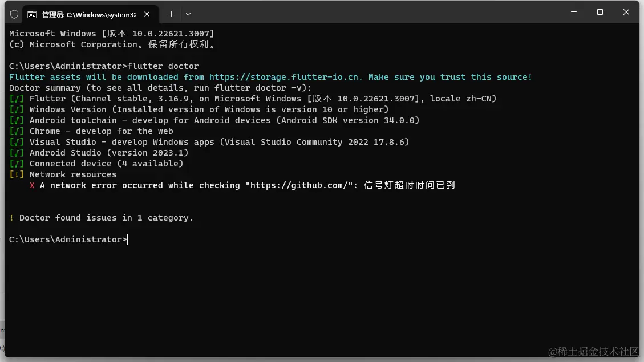Click the yellow [!] marker beside Network resources
Viewport: 644px width, 362px height.
16,174
